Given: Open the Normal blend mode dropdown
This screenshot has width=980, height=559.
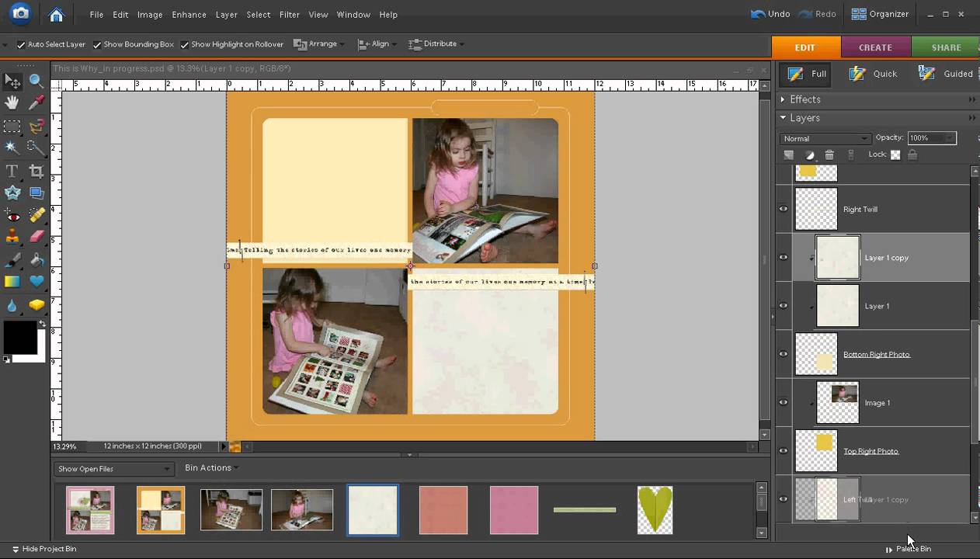Looking at the screenshot, I should coord(825,138).
